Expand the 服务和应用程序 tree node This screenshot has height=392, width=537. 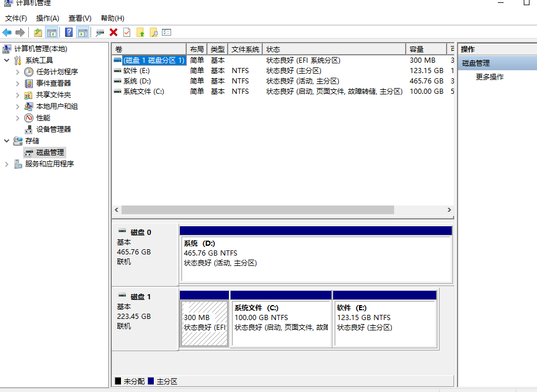(7, 163)
